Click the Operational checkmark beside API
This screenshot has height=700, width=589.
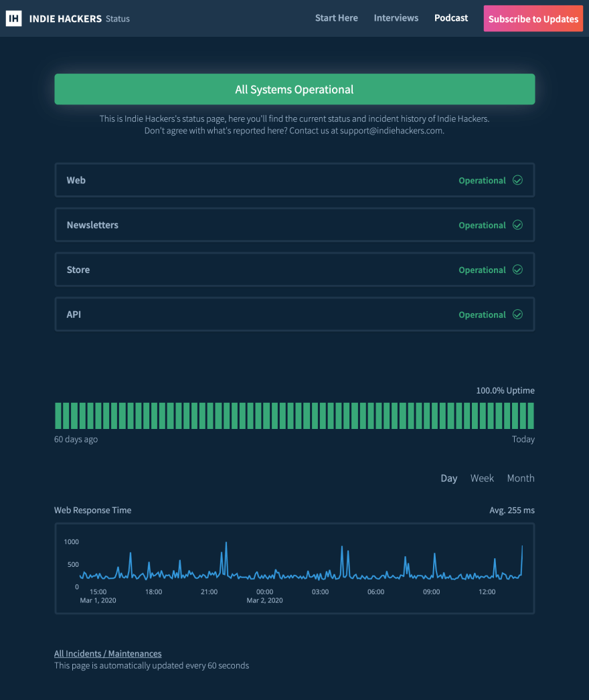[517, 315]
